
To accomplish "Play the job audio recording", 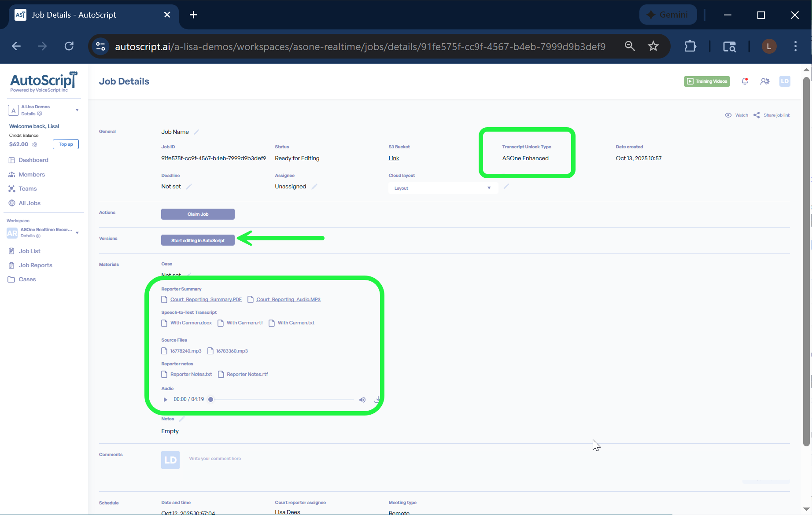I will [x=166, y=400].
